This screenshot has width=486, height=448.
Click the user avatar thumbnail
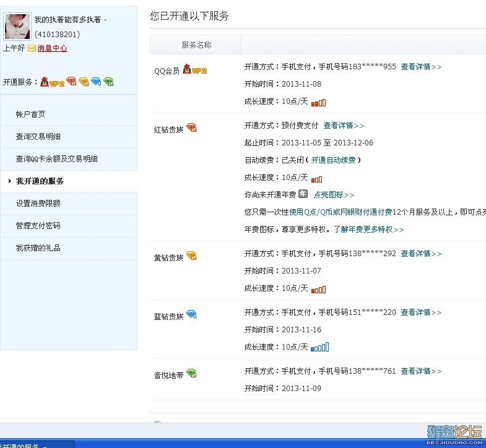point(17,27)
